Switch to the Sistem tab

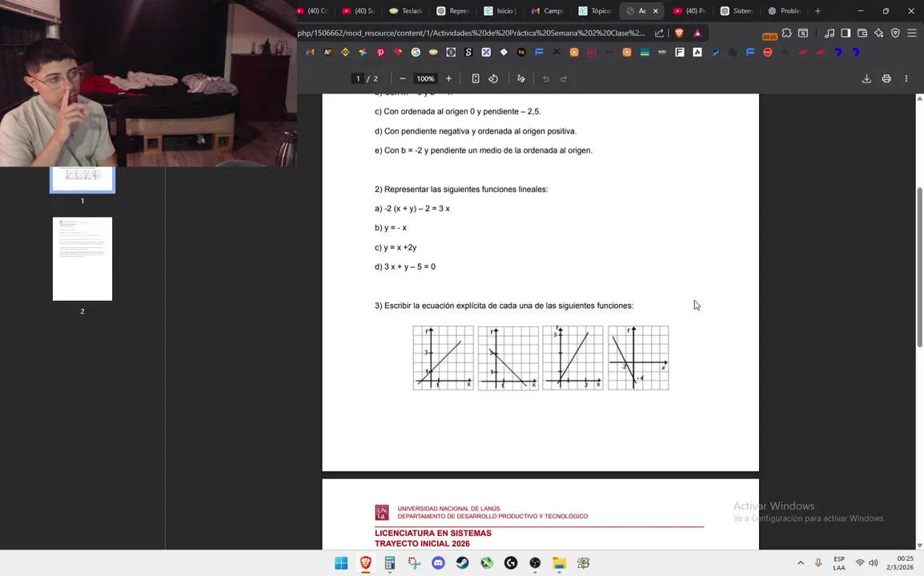(x=737, y=10)
